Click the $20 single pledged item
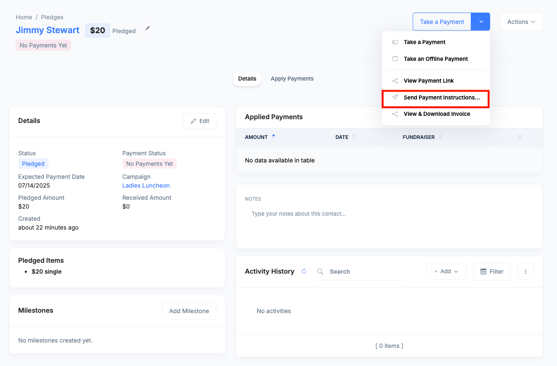Screen dimensions: 557x366 [x=47, y=271]
